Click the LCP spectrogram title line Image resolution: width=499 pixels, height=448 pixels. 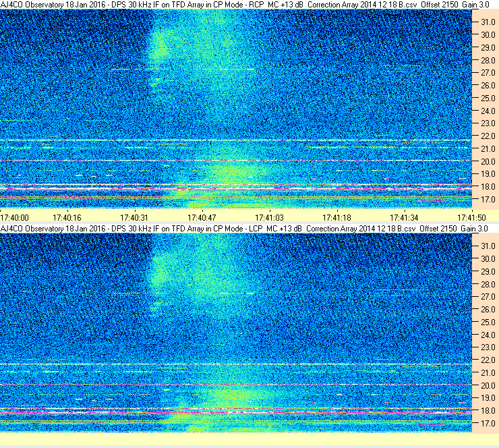click(244, 229)
